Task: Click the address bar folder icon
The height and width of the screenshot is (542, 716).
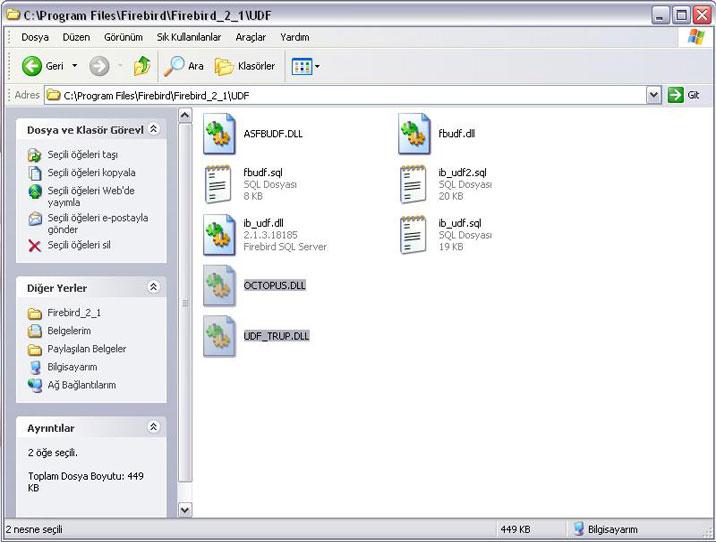Action: click(54, 95)
